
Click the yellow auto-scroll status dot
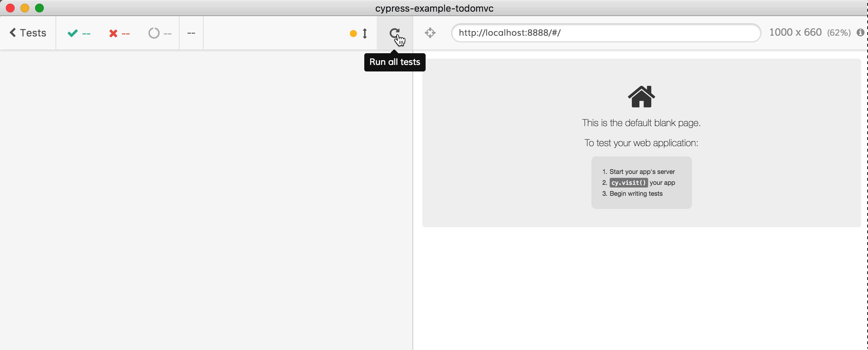353,34
